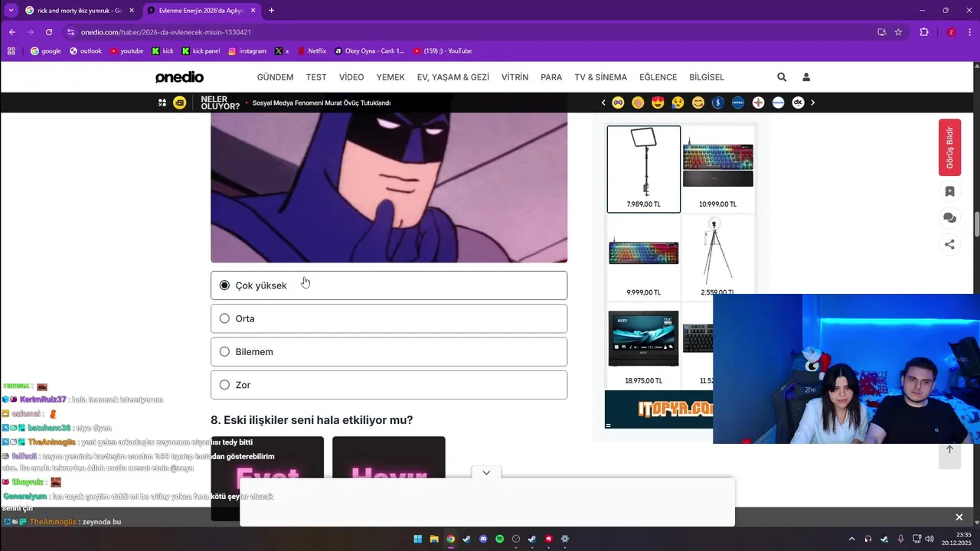Show next emoji reactions with right arrow
980x551 pixels.
pyautogui.click(x=812, y=103)
